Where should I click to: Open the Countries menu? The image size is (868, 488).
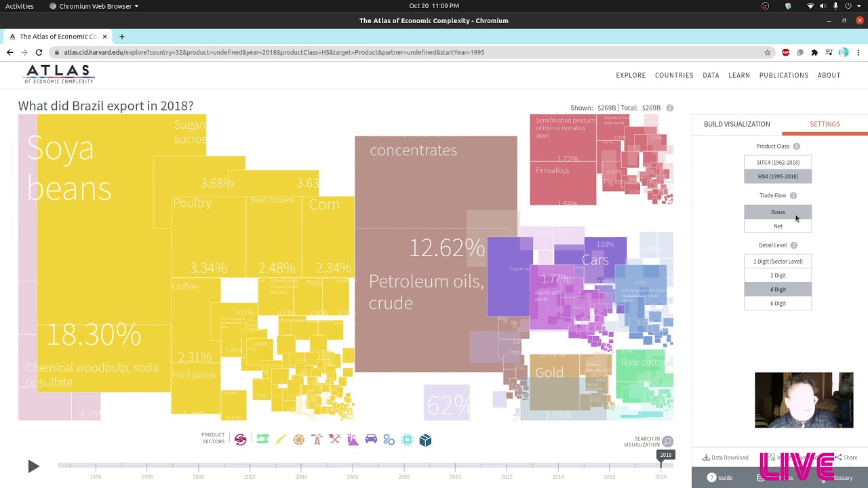[x=674, y=75]
